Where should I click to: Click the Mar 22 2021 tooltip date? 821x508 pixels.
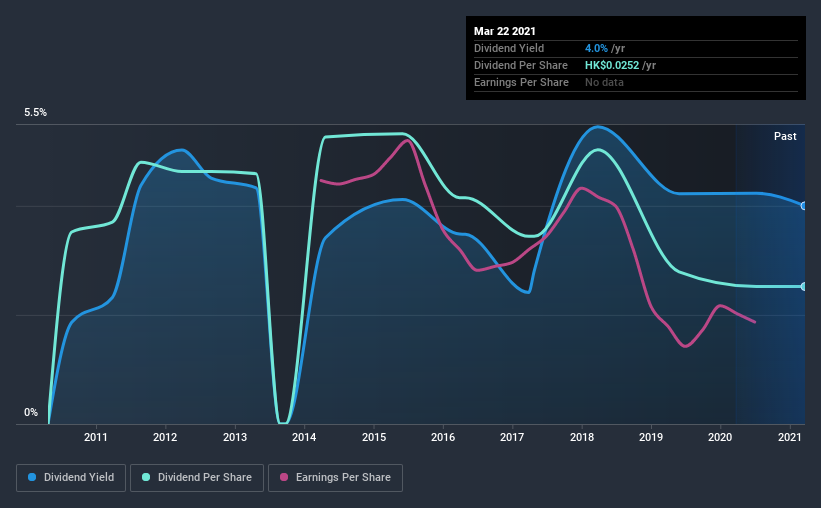click(x=505, y=31)
